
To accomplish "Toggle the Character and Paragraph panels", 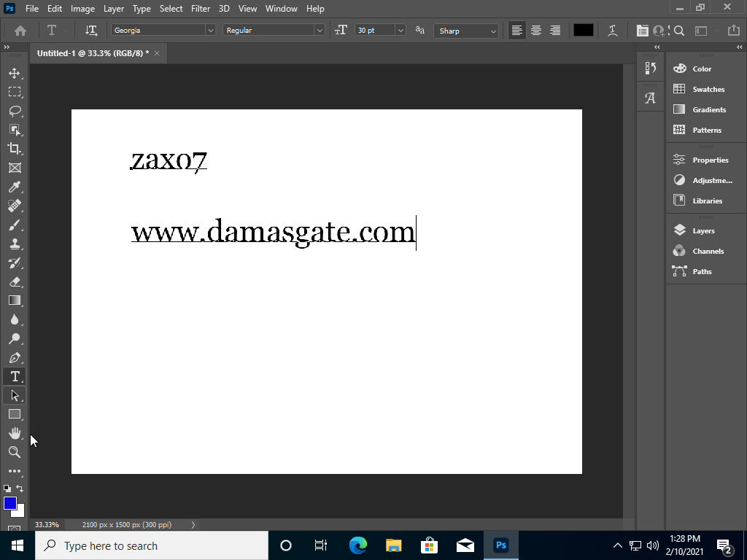I will coord(642,31).
